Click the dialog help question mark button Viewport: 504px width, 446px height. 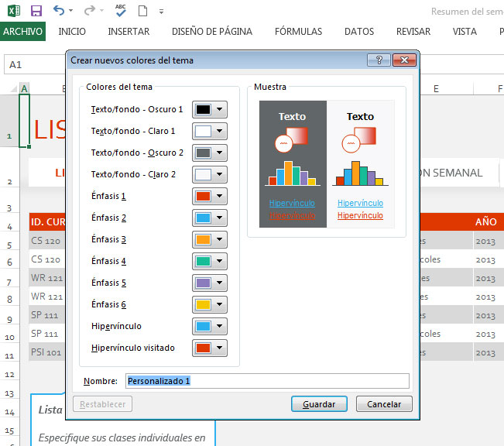click(x=379, y=60)
